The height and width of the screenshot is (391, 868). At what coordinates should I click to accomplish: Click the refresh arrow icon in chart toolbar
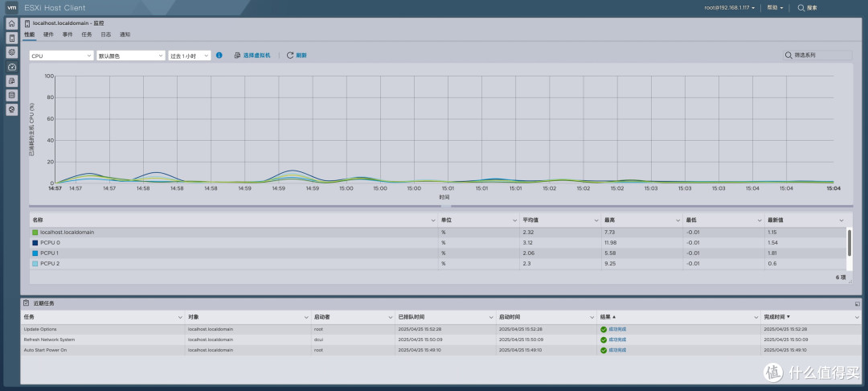(x=289, y=56)
